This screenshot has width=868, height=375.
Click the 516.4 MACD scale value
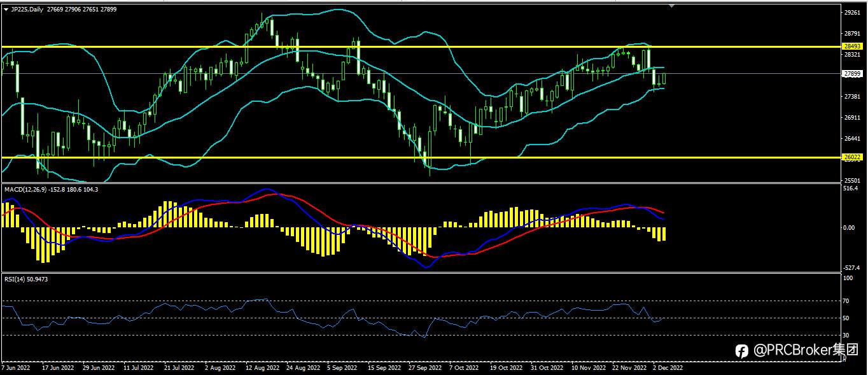pos(851,188)
